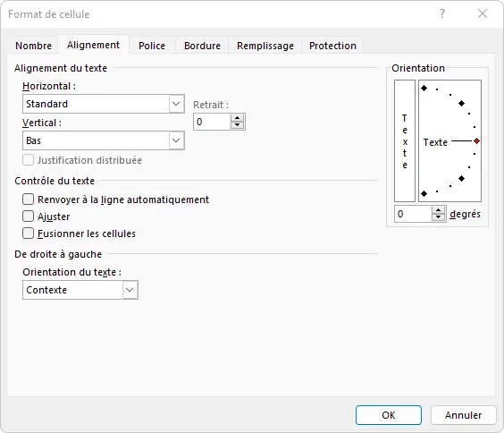Increase the Retrait spinner up arrow
This screenshot has width=504, height=433.
coord(237,118)
